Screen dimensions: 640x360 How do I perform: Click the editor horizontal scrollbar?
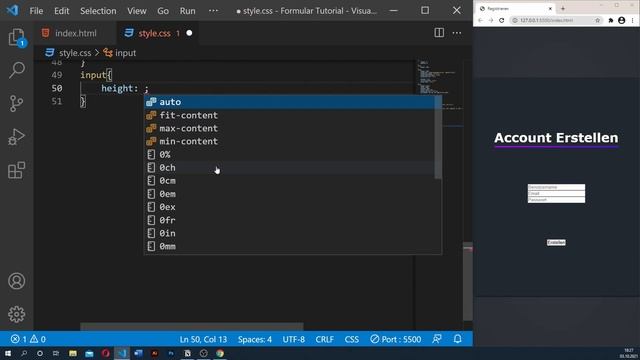[x=191, y=327]
